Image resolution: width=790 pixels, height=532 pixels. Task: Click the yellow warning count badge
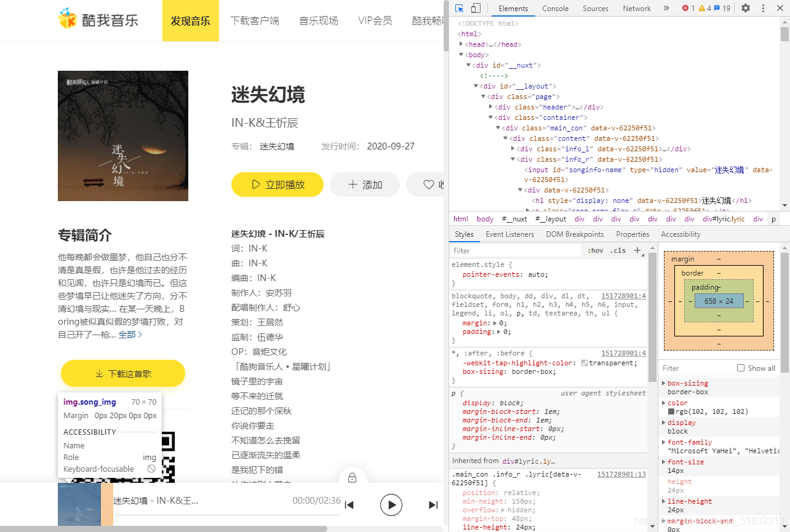704,8
